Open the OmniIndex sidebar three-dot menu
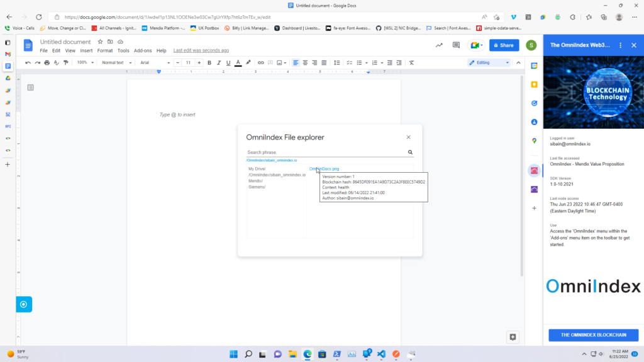Viewport: 644px width, 362px height. coord(620,45)
